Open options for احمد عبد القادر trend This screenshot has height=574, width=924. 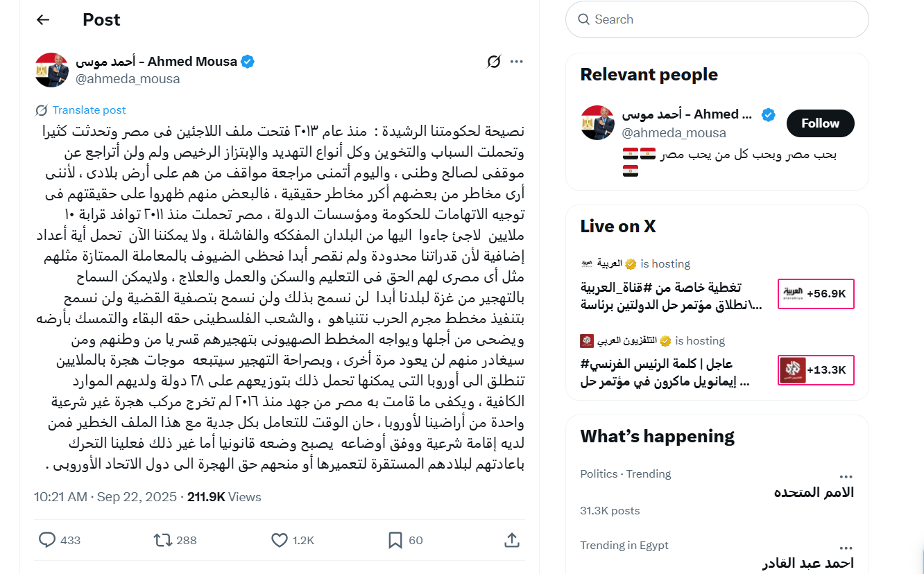coord(846,546)
